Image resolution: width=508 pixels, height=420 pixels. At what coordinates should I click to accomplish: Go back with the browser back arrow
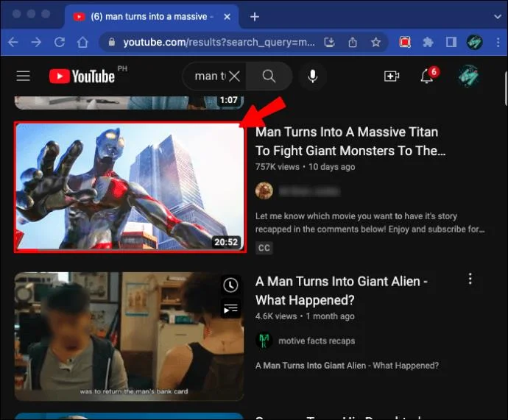[x=13, y=42]
